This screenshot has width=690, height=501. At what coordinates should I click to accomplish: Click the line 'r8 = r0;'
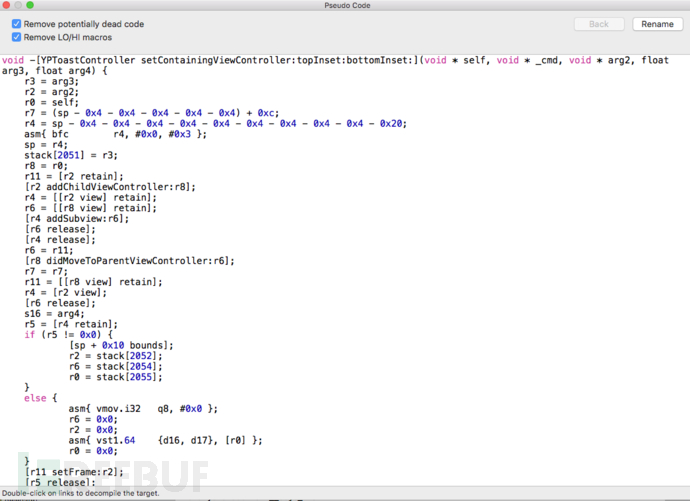pyautogui.click(x=46, y=166)
